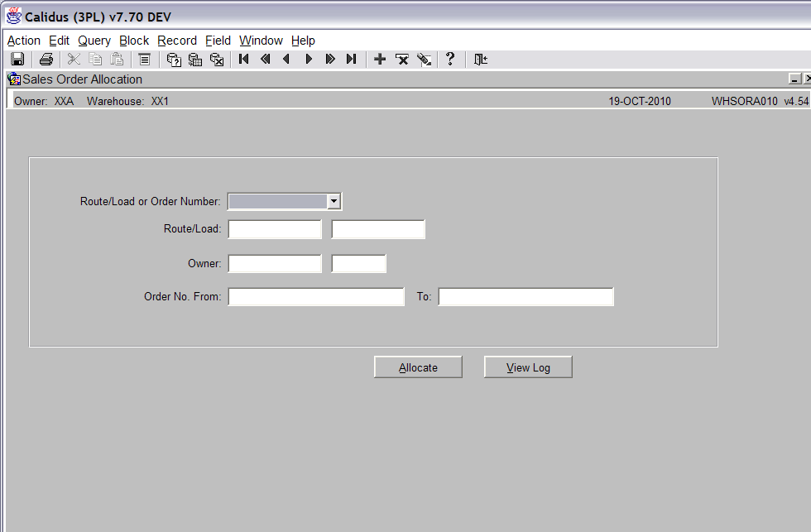Go to previous record arrow
The image size is (811, 532).
pos(286,59)
